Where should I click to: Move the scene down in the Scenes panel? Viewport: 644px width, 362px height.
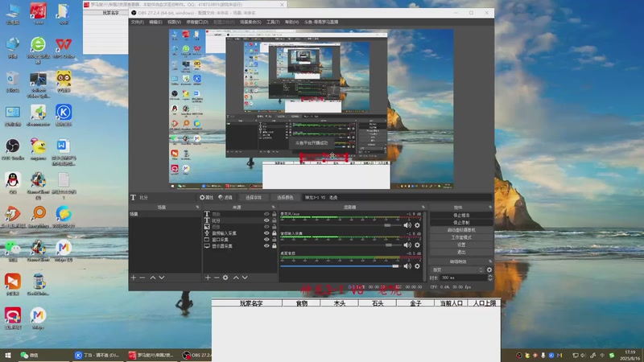[x=162, y=278]
